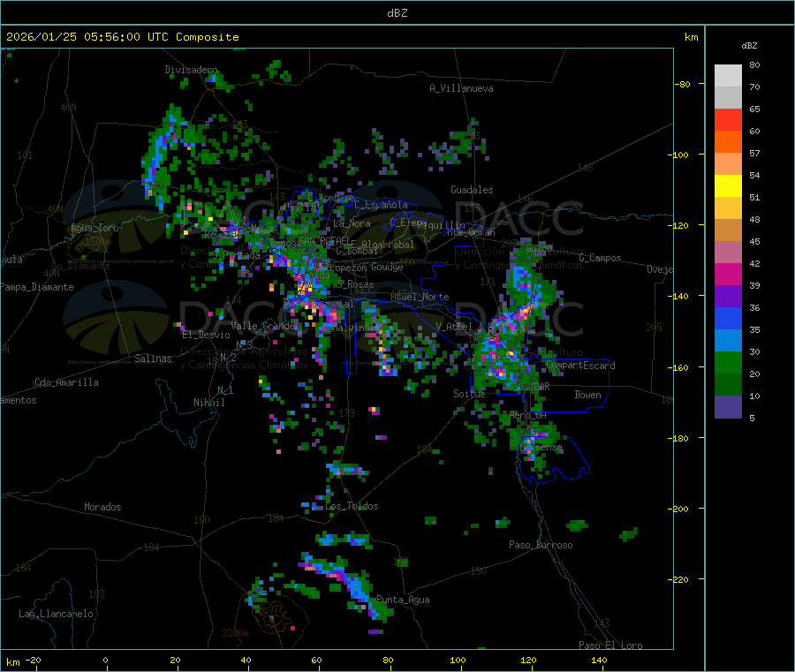The image size is (795, 672).
Task: Click the Divisadero map label
Action: pos(191,70)
